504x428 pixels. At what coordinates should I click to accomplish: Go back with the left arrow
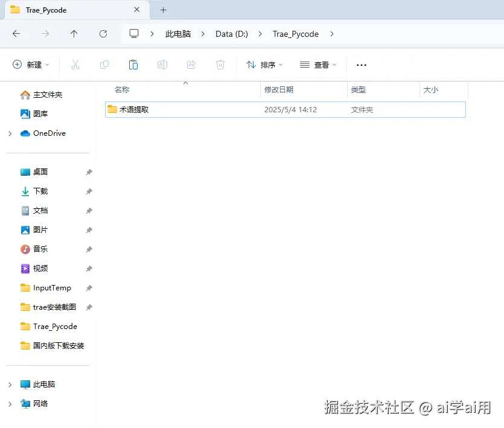(x=16, y=34)
